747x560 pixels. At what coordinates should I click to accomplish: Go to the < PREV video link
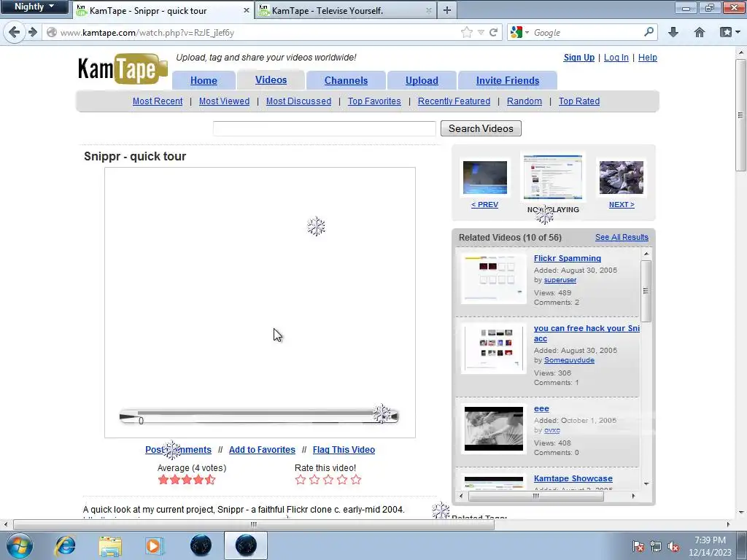click(484, 204)
